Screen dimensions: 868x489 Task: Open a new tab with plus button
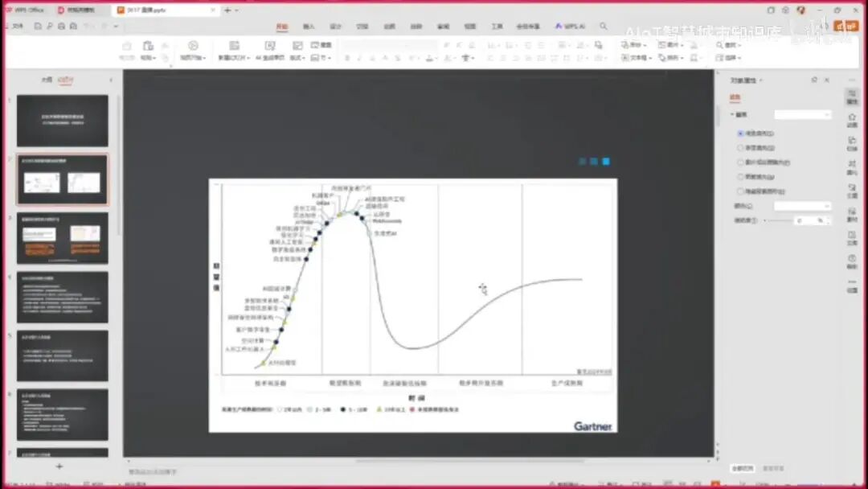click(x=227, y=10)
